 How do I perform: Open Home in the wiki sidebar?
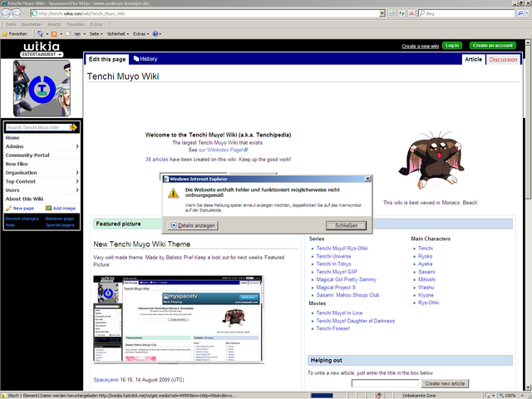coord(12,138)
